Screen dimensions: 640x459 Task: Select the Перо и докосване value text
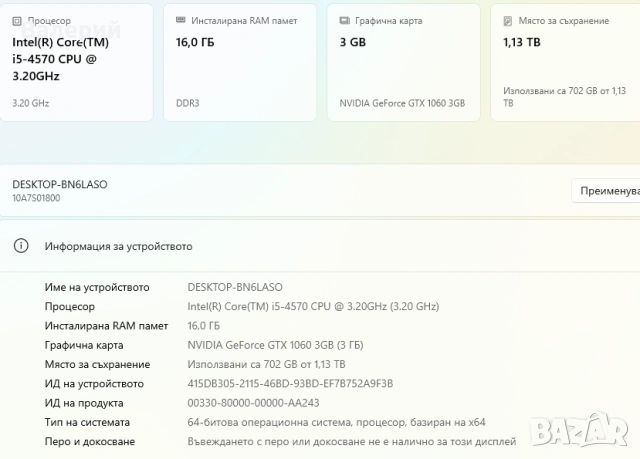[352, 441]
